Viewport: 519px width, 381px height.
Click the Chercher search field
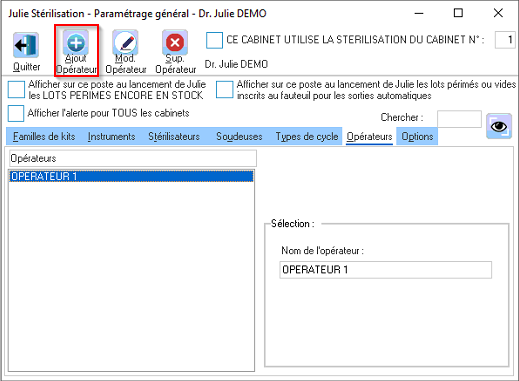[x=459, y=119]
